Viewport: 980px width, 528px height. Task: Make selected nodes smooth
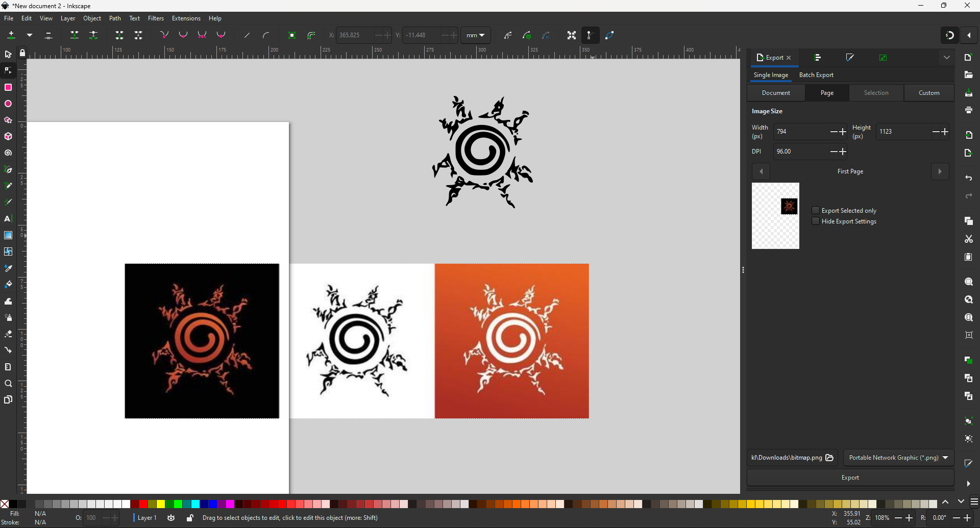tap(183, 35)
